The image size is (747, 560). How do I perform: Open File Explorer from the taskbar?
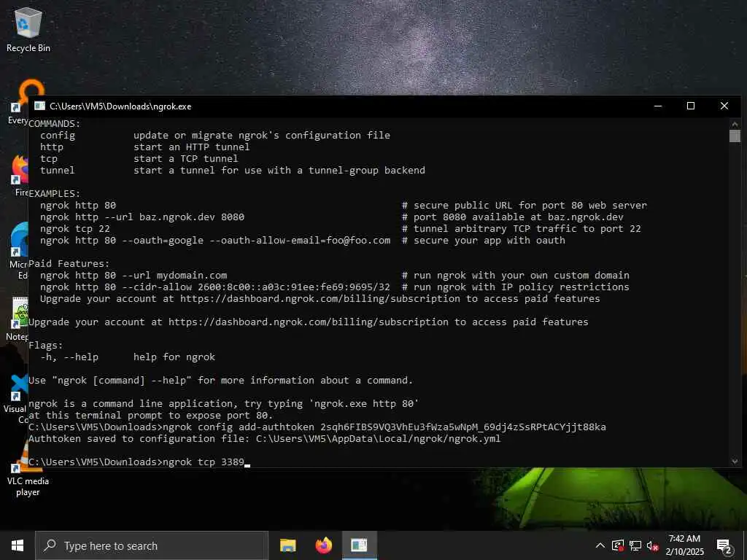[x=287, y=545]
